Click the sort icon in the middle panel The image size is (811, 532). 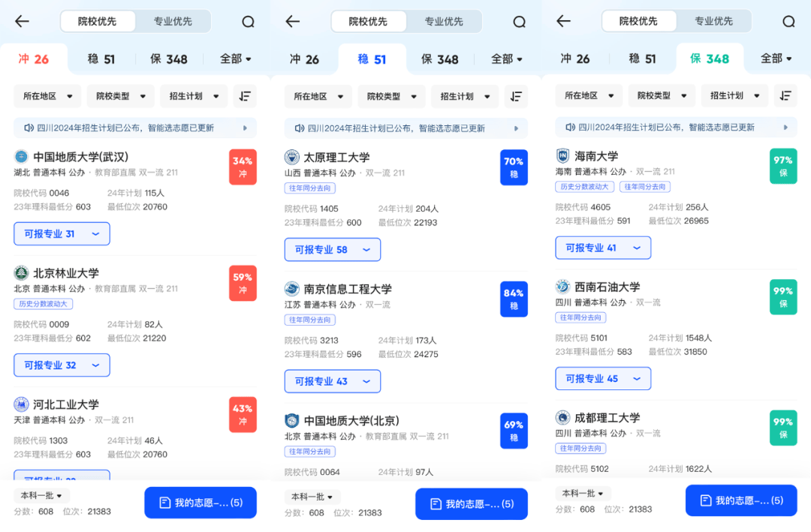tap(516, 97)
